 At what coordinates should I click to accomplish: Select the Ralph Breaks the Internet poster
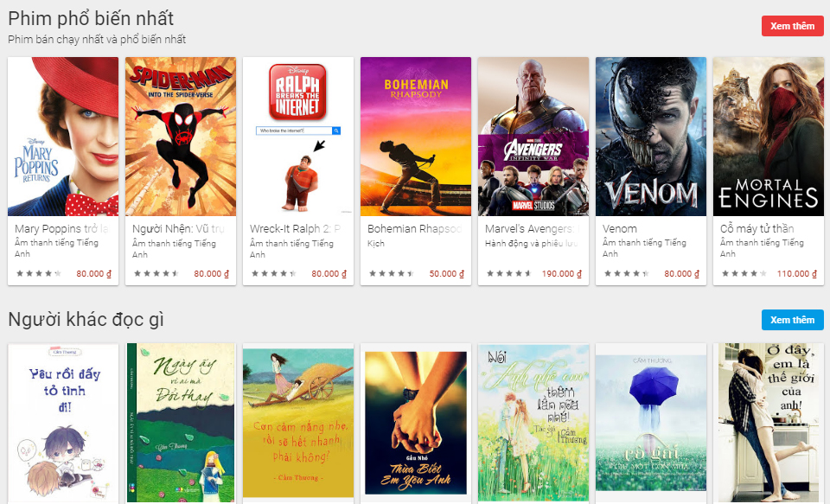click(x=298, y=137)
